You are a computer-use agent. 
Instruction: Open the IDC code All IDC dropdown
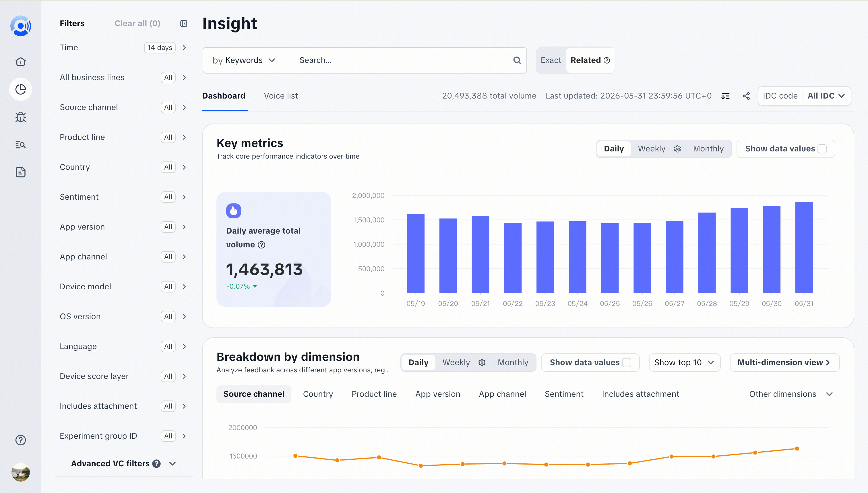804,96
